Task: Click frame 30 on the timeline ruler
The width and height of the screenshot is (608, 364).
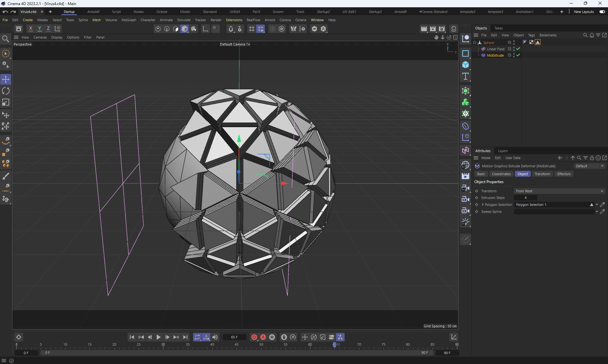Action: pyautogui.click(x=163, y=345)
